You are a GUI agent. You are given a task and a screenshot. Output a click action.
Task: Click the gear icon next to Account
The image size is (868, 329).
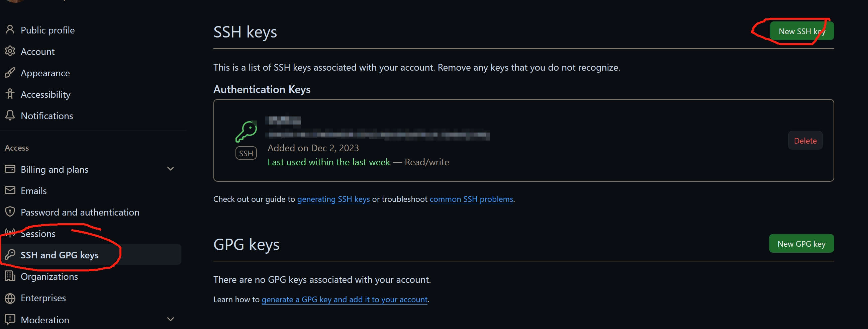pos(10,51)
